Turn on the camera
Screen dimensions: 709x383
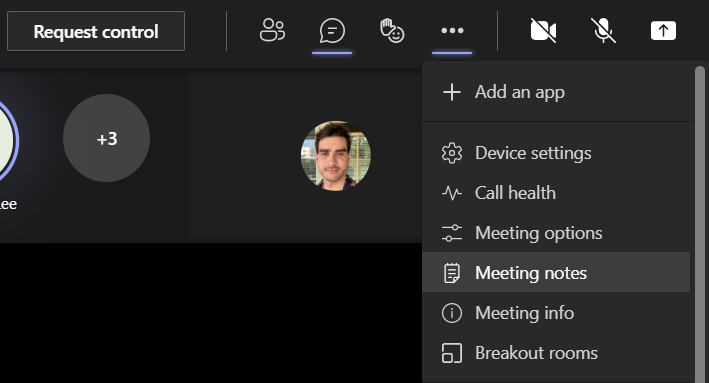coord(543,31)
